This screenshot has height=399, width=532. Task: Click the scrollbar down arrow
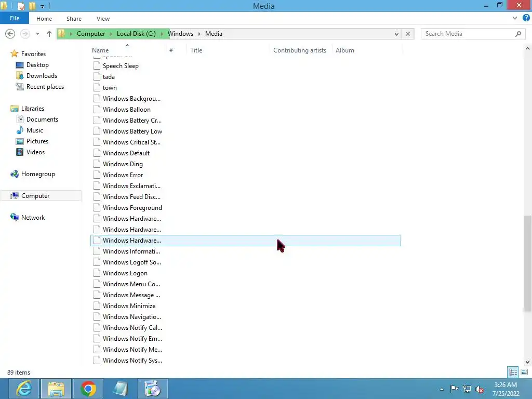click(x=527, y=362)
